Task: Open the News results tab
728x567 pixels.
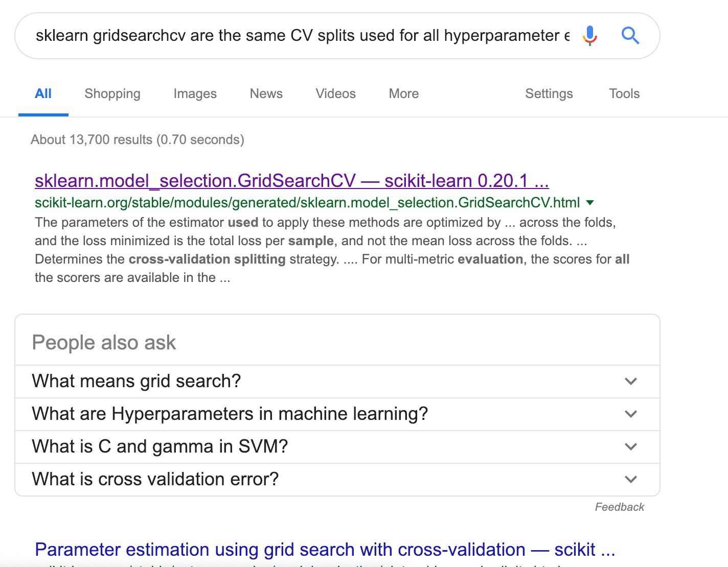Action: coord(266,94)
